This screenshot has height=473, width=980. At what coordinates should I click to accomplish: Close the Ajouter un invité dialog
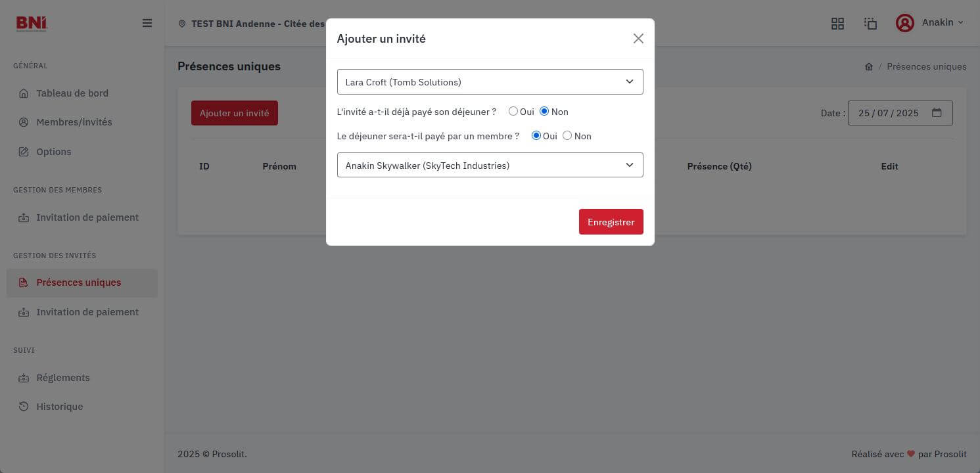pos(638,39)
